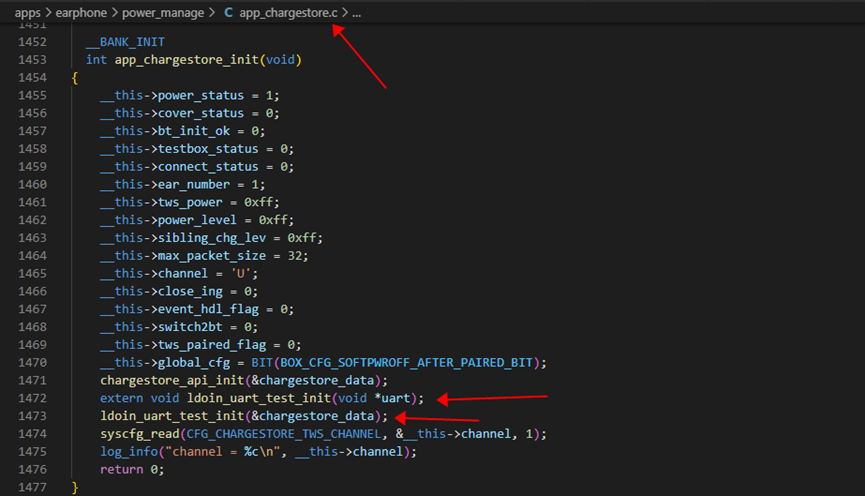This screenshot has width=865, height=496.
Task: Click connect_status on line 1459
Action: point(208,167)
